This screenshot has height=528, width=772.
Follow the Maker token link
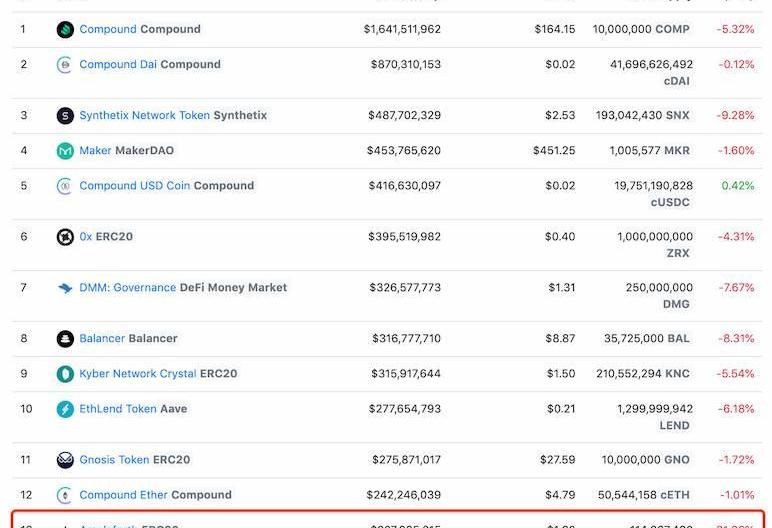pos(95,151)
